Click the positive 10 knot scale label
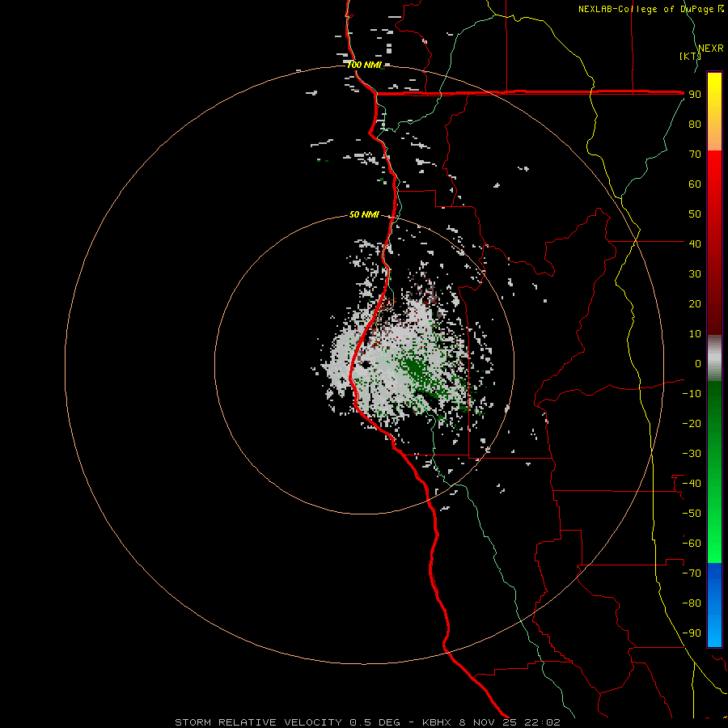 (695, 334)
